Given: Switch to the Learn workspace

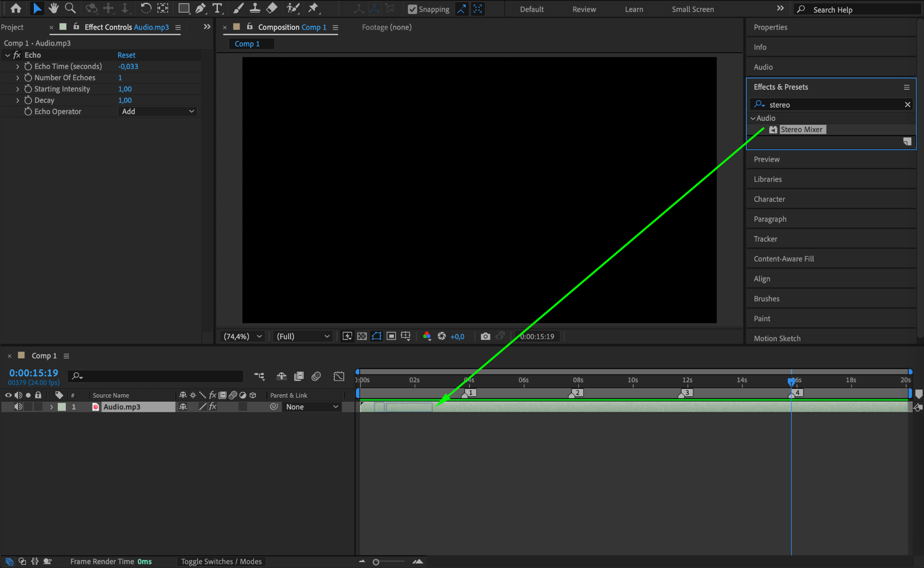Looking at the screenshot, I should (634, 9).
